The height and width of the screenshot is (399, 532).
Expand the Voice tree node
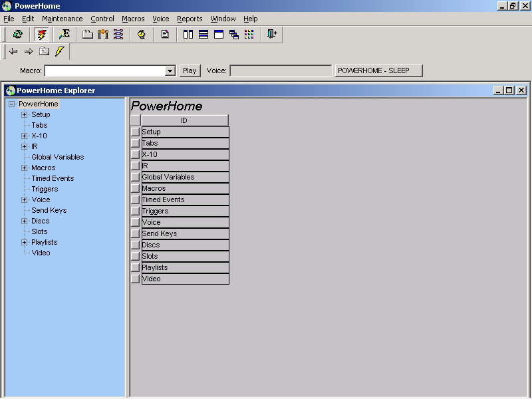coord(25,200)
